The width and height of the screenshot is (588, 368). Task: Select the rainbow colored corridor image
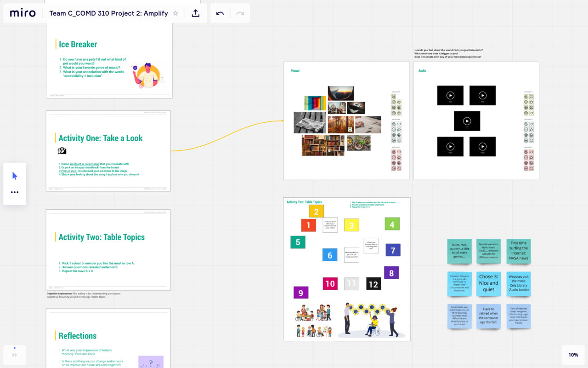[x=315, y=103]
